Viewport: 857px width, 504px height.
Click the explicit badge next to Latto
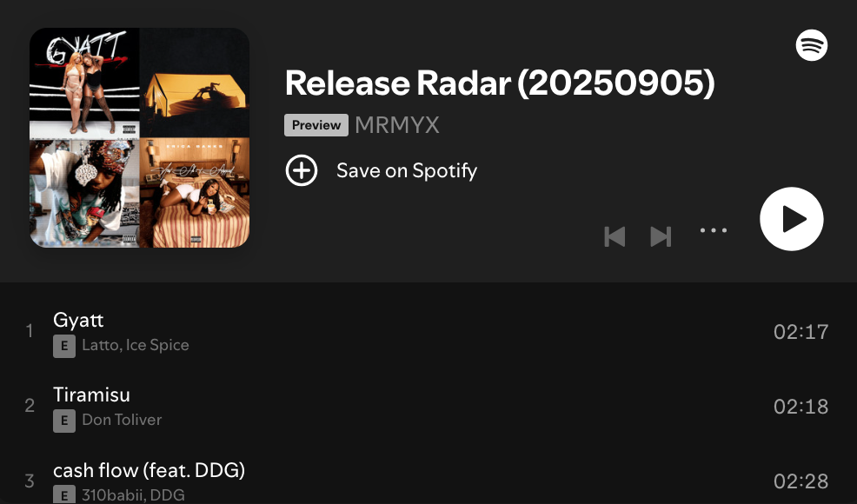[64, 346]
